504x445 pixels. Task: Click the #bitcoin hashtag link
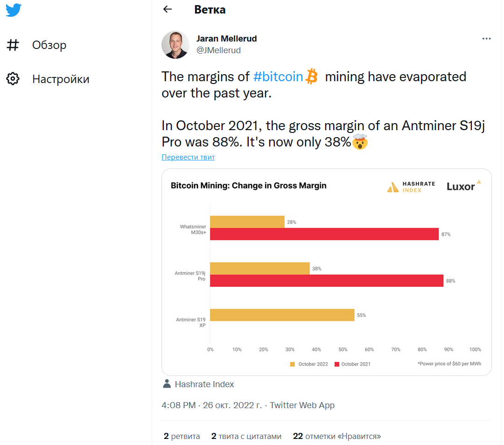coord(278,76)
